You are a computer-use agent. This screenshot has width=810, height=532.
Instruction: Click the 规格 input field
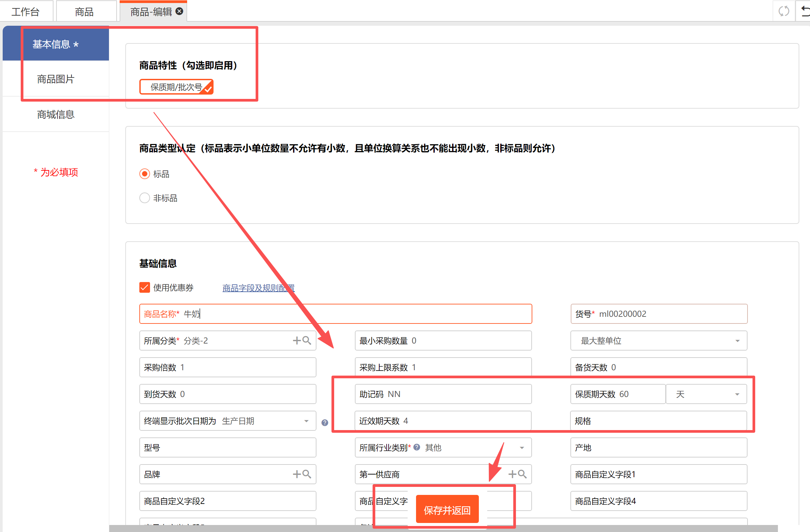(x=659, y=421)
